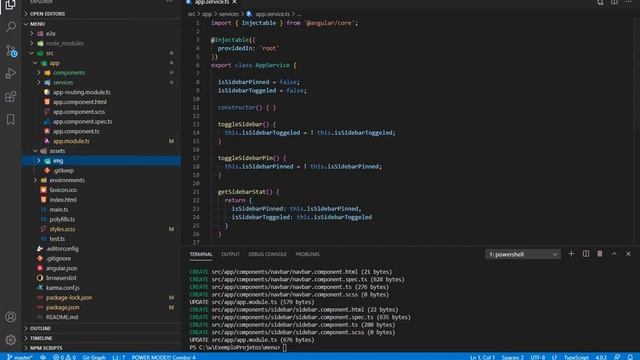
Task: Close the terminal panel
Action: (628, 254)
